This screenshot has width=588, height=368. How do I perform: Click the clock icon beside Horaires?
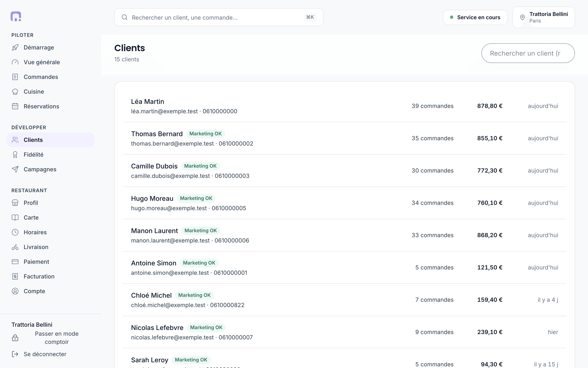tap(15, 232)
